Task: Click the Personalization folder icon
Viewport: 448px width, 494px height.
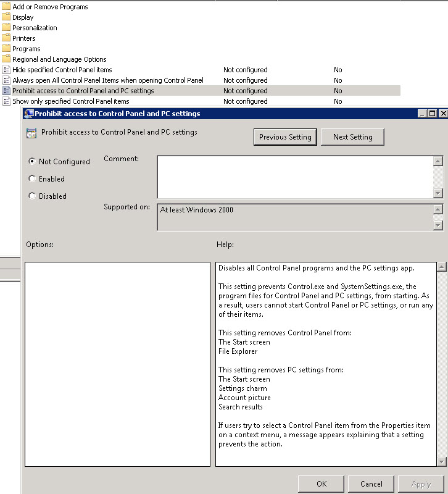Action: pos(6,28)
